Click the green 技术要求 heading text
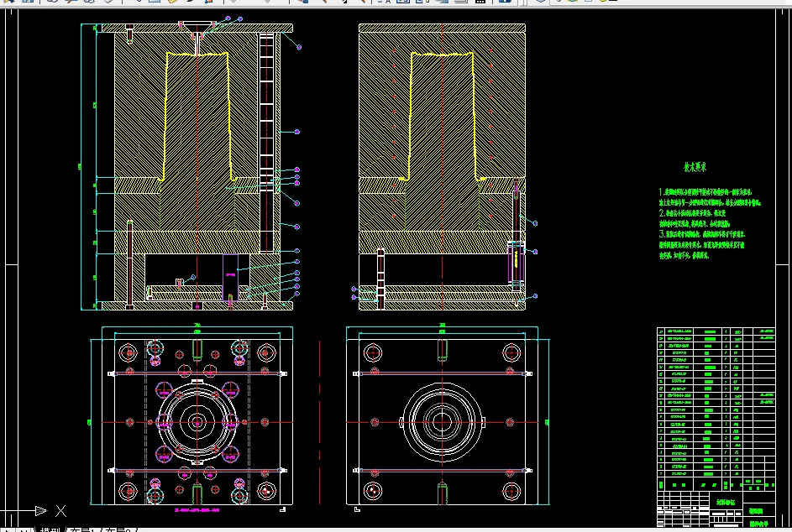 695,167
